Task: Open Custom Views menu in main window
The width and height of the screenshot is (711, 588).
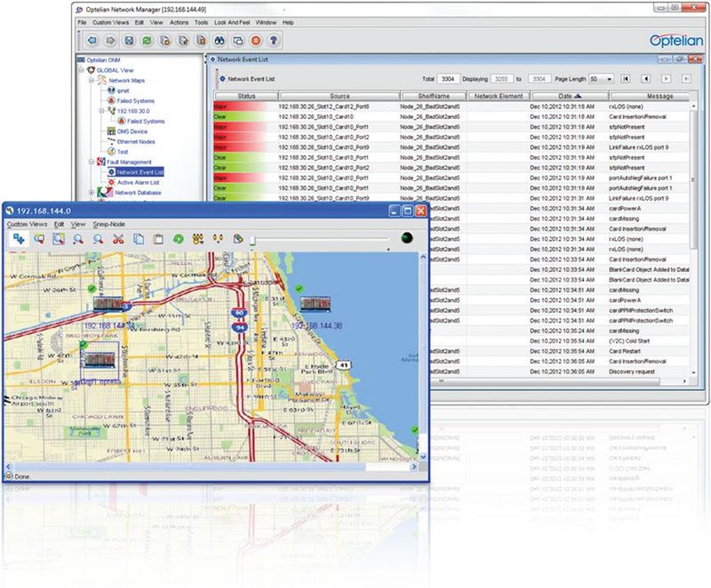Action: pyautogui.click(x=111, y=22)
